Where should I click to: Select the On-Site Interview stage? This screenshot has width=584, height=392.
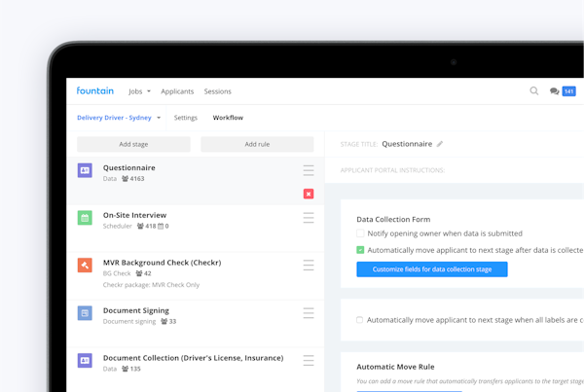[135, 215]
